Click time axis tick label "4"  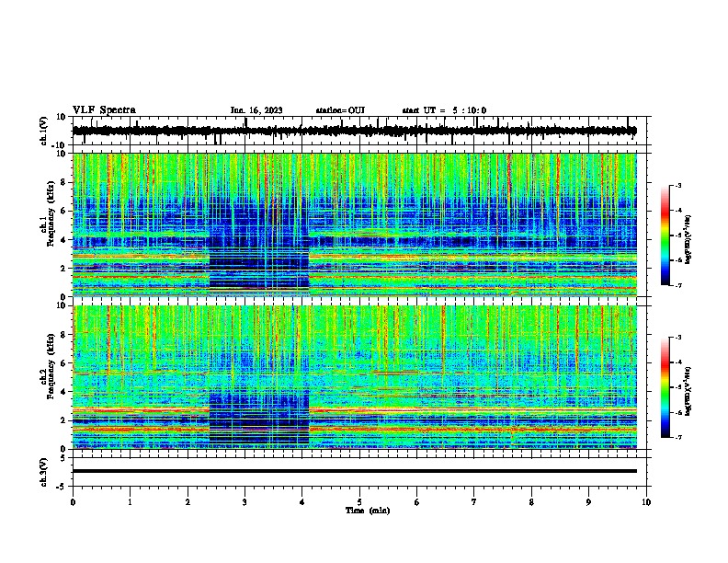pos(302,502)
